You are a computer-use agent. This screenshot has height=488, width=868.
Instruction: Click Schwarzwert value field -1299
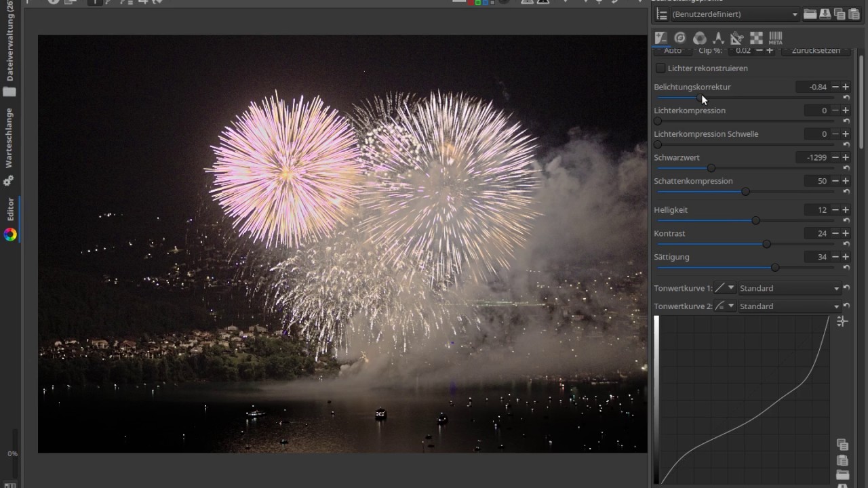[x=812, y=157]
